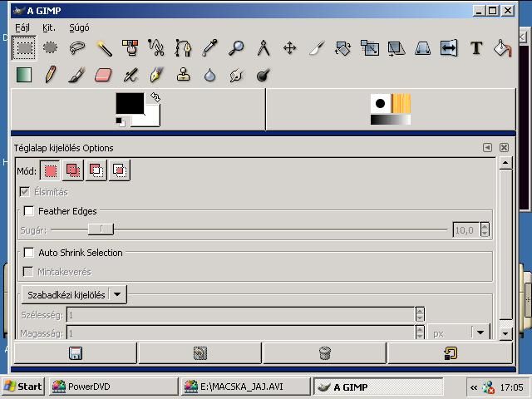
Task: Set selection mode to Replace
Action: coord(50,170)
